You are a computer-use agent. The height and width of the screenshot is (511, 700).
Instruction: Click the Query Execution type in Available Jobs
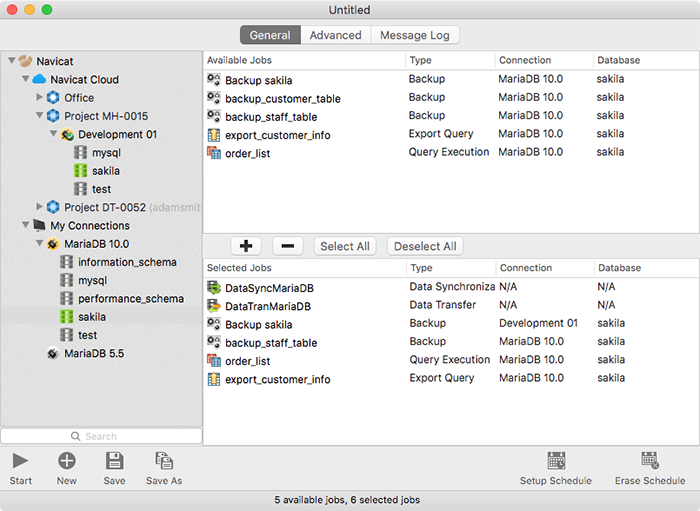449,152
